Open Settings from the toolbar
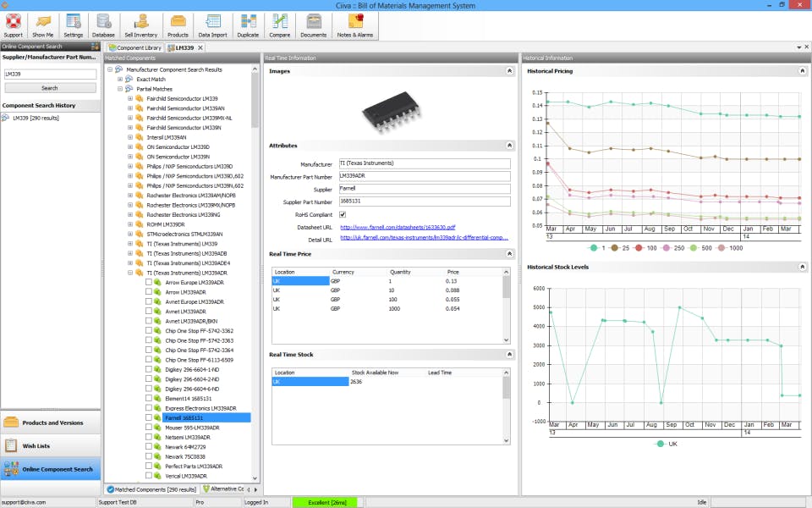812x508 pixels. click(x=73, y=25)
